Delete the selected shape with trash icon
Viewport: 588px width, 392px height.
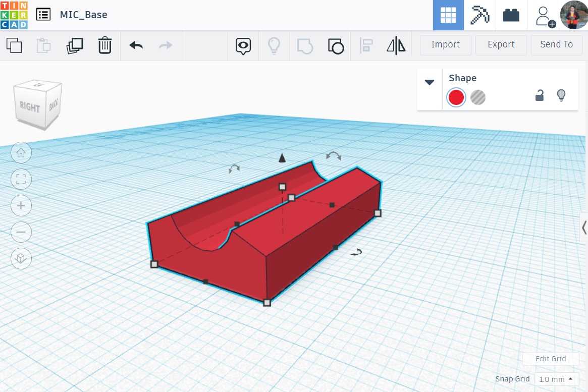coord(104,45)
